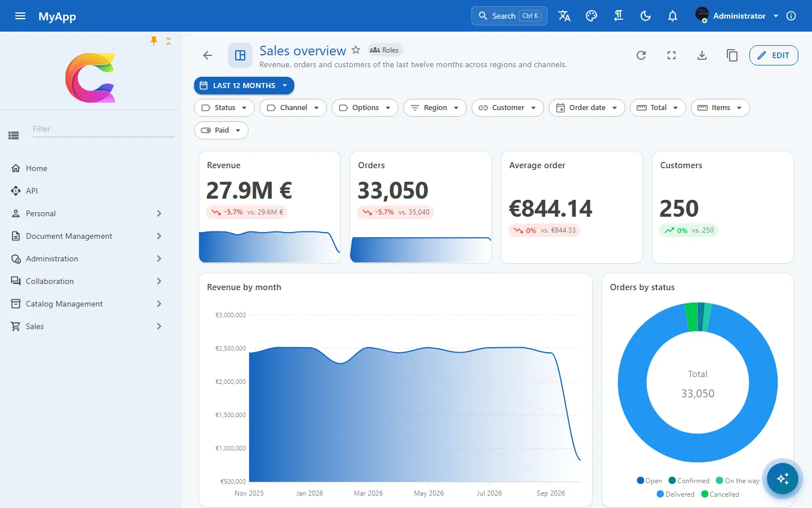The width and height of the screenshot is (812, 508).
Task: Click the EDIT button
Action: point(774,55)
